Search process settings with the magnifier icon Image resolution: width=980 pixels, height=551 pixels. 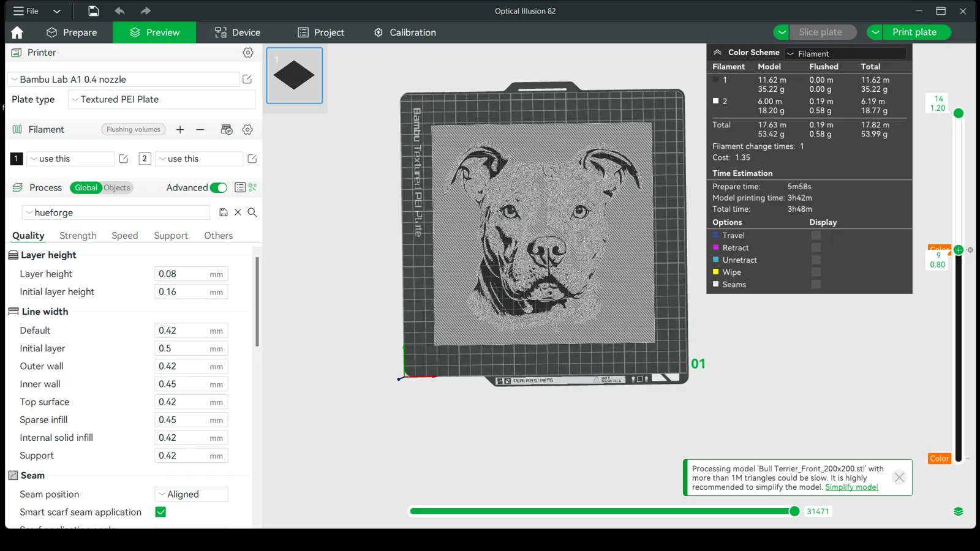[252, 212]
